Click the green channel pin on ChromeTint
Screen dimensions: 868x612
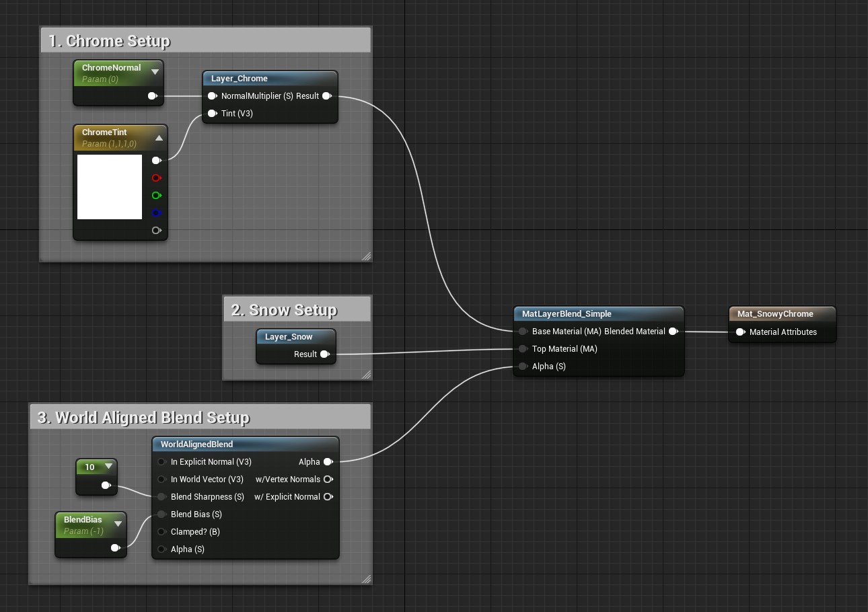click(157, 196)
